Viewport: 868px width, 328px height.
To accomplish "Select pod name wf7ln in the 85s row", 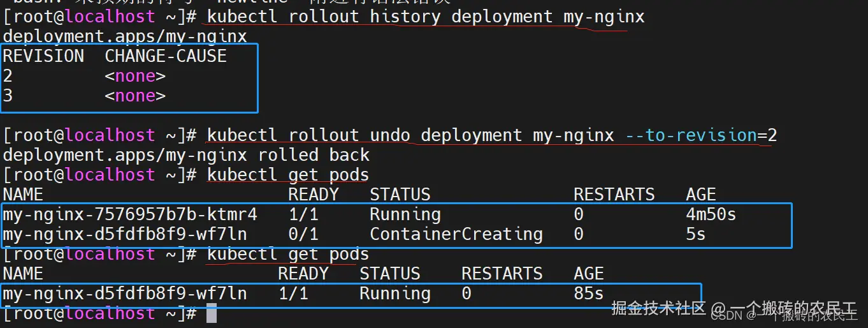I will coord(125,294).
